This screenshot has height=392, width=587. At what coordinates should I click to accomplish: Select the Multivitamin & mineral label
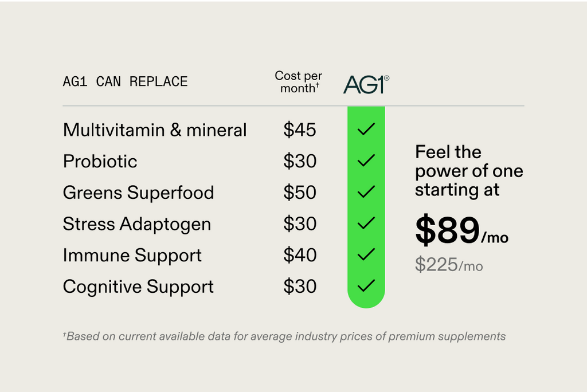(x=155, y=130)
